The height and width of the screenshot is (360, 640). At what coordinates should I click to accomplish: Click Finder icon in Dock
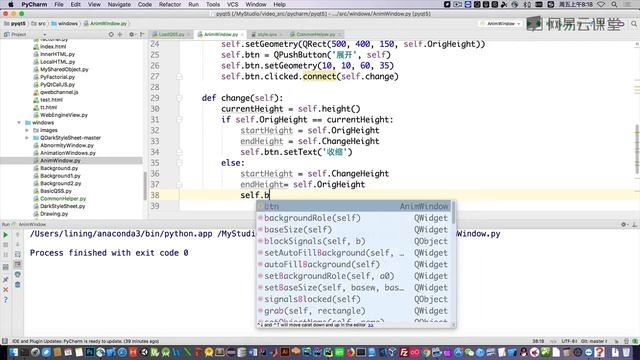coord(13,352)
